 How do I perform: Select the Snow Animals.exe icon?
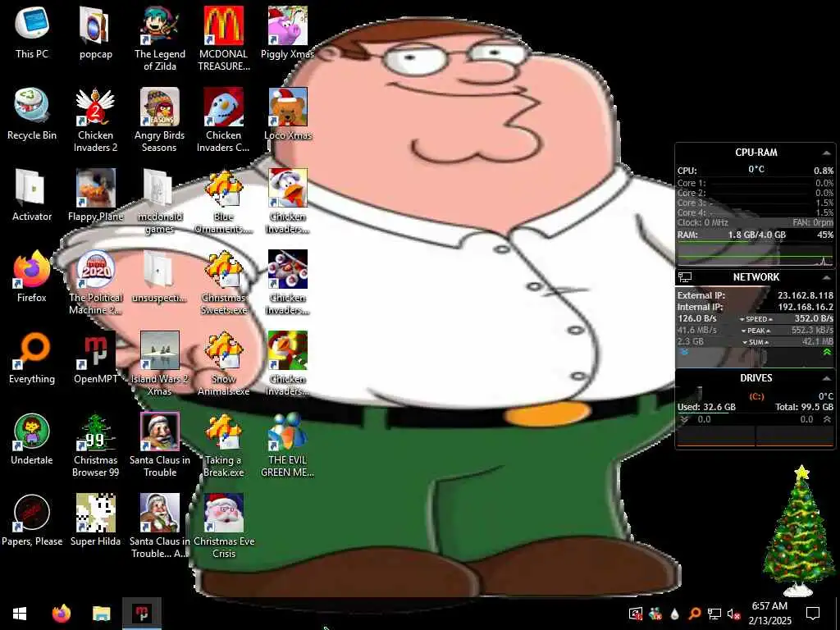point(224,363)
